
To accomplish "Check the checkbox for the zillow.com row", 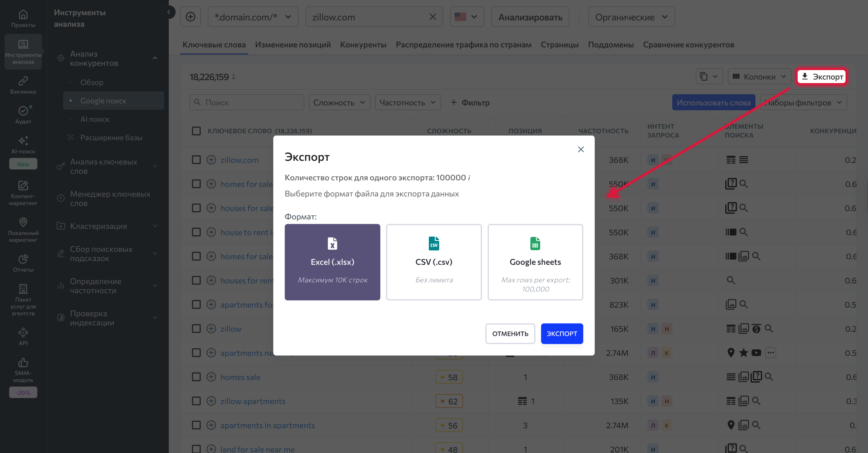I will pos(197,160).
